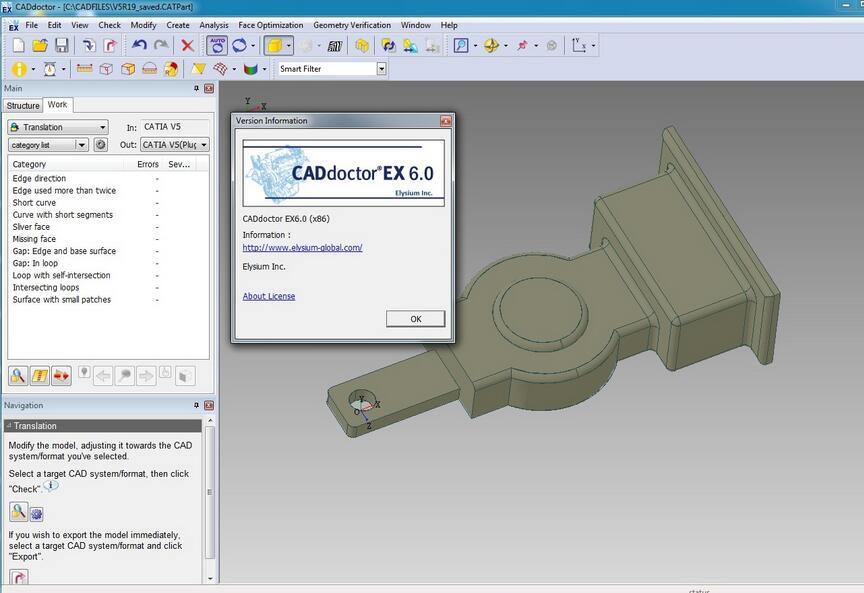Click the gear settings icon in Navigation
This screenshot has width=864, height=593.
tap(36, 514)
